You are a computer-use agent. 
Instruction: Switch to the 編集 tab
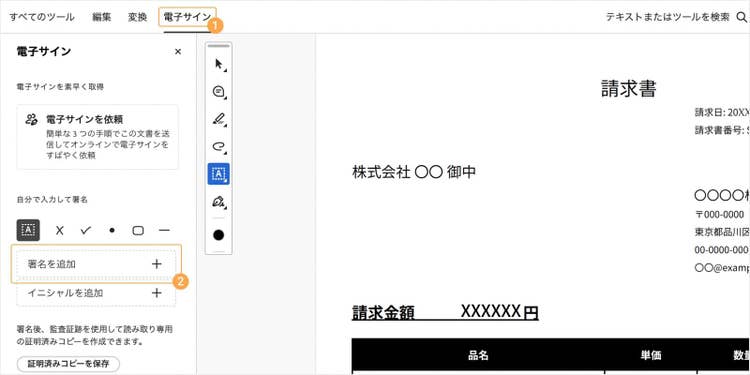point(101,17)
